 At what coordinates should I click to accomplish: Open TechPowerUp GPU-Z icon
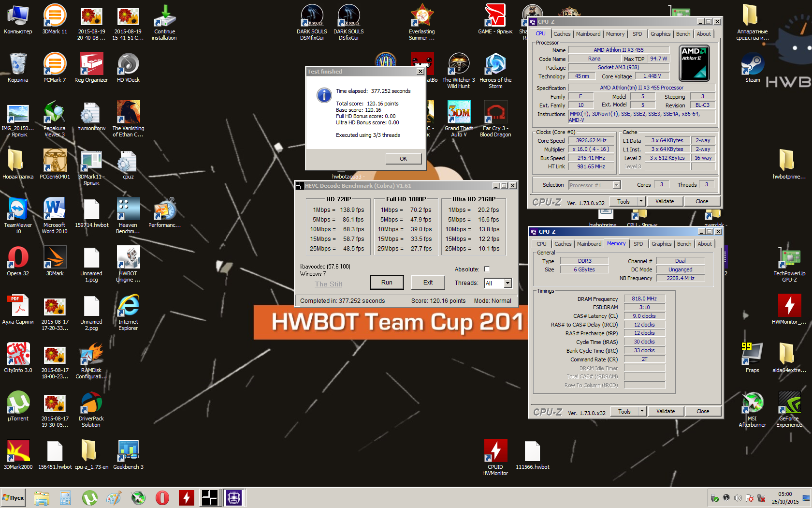point(789,264)
